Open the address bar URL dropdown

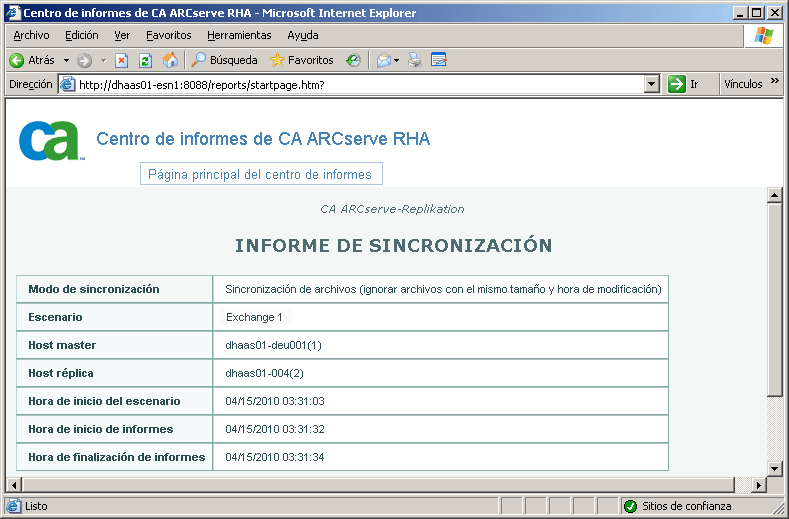click(652, 85)
